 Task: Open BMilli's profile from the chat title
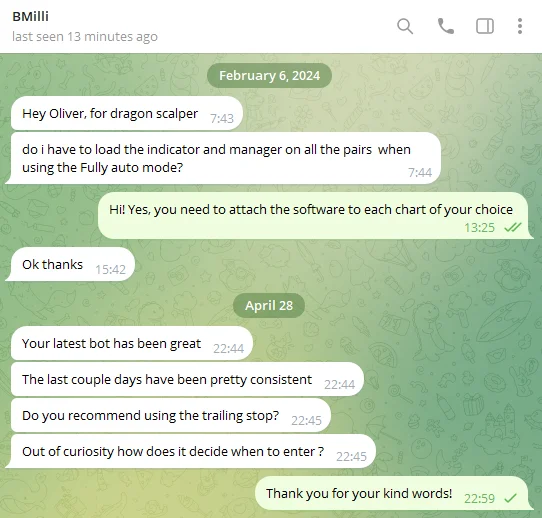(30, 16)
